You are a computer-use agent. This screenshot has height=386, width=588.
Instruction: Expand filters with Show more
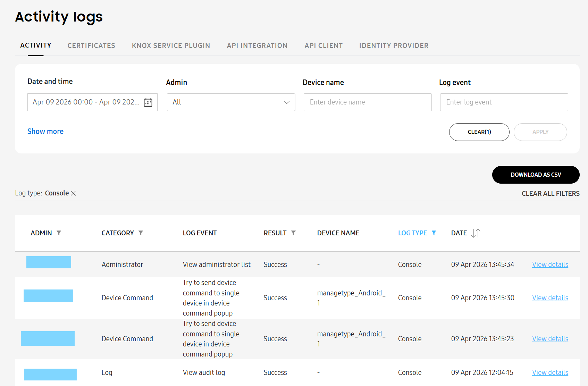coord(45,132)
